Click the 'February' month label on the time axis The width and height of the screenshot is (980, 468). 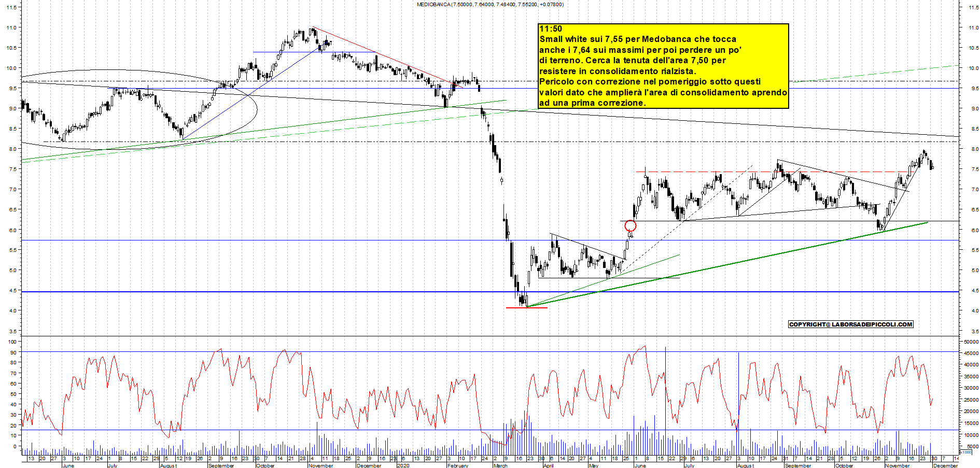457,465
